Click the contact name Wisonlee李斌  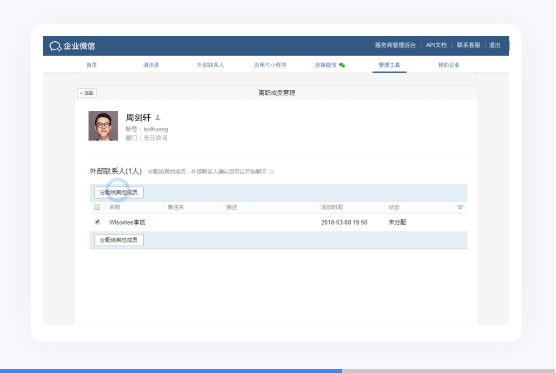(127, 223)
